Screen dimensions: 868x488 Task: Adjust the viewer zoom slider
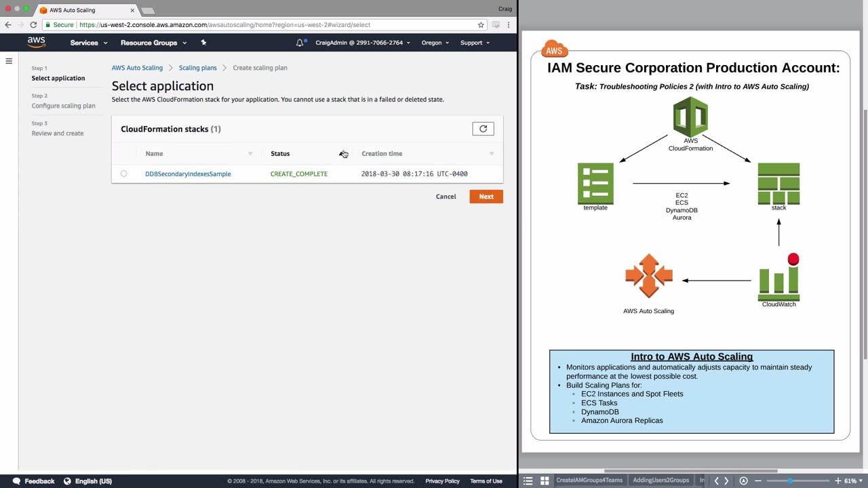[x=790, y=481]
